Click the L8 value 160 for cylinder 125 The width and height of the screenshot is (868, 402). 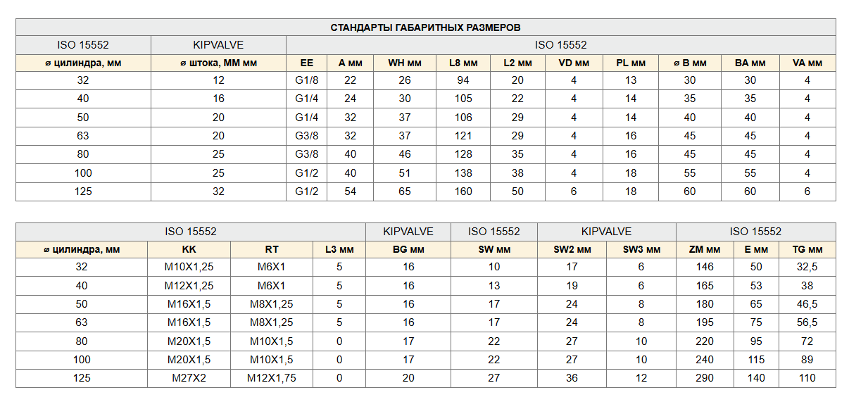point(463,191)
